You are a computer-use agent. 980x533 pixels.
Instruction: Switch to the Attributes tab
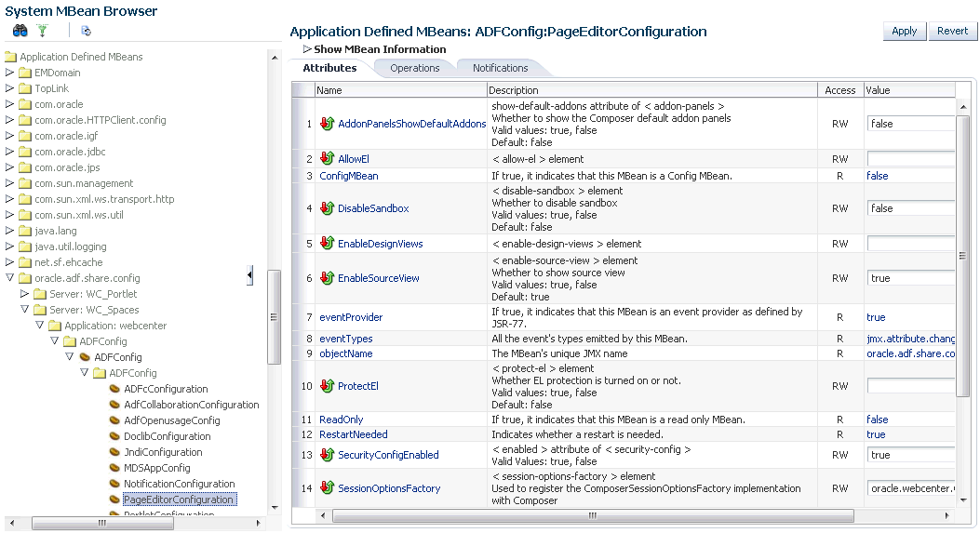[x=330, y=68]
